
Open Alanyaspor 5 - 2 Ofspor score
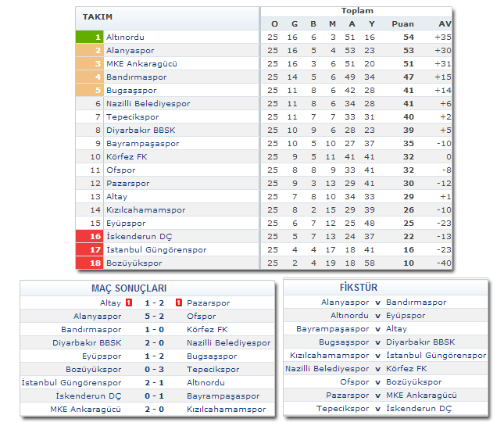point(153,316)
